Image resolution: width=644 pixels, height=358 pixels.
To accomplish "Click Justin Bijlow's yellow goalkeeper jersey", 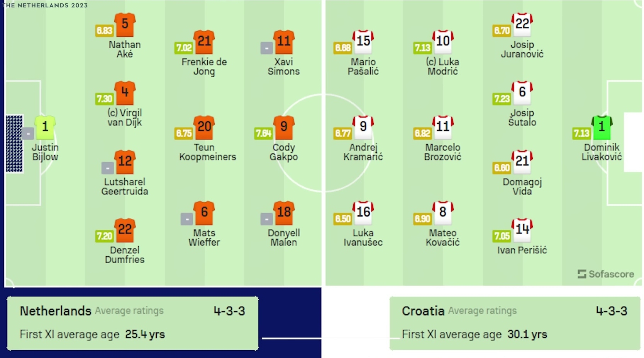I will (45, 127).
